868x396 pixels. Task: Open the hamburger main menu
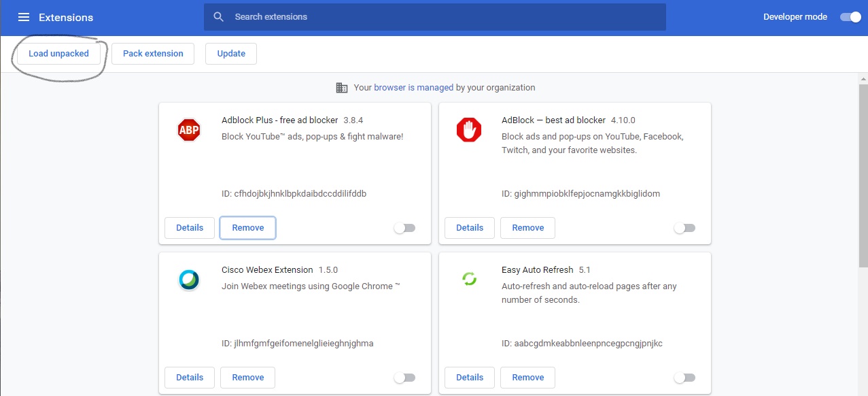tap(24, 17)
